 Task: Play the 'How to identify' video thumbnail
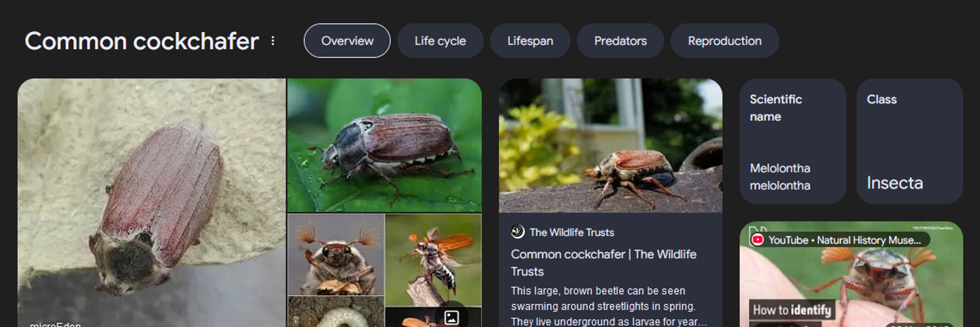coord(851,274)
